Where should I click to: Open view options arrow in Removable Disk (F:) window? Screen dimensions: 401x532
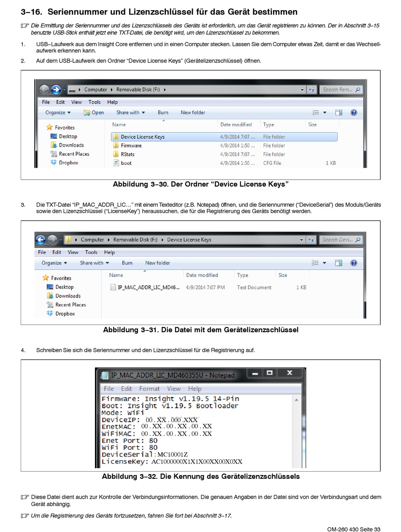point(325,112)
